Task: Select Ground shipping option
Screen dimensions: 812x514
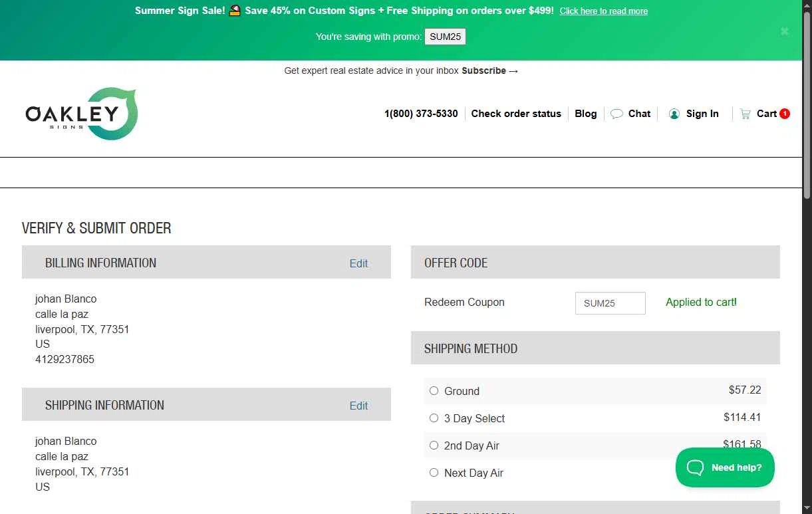Action: tap(434, 391)
